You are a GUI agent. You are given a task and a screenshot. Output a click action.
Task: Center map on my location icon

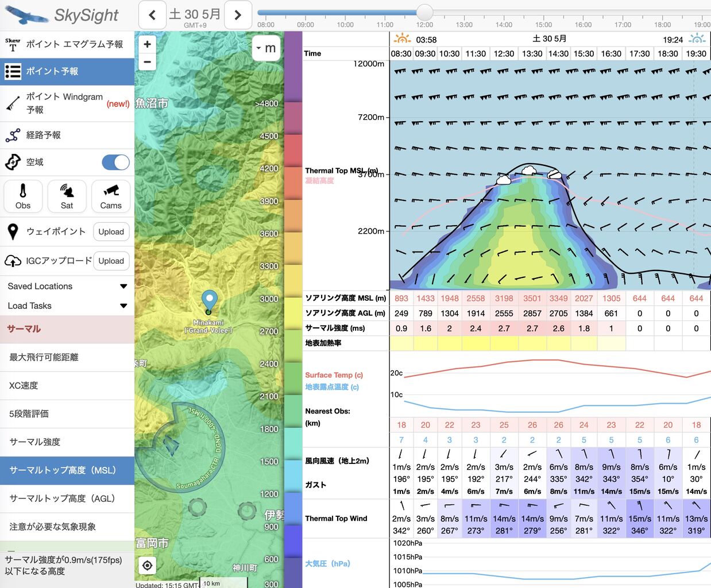coord(148,566)
